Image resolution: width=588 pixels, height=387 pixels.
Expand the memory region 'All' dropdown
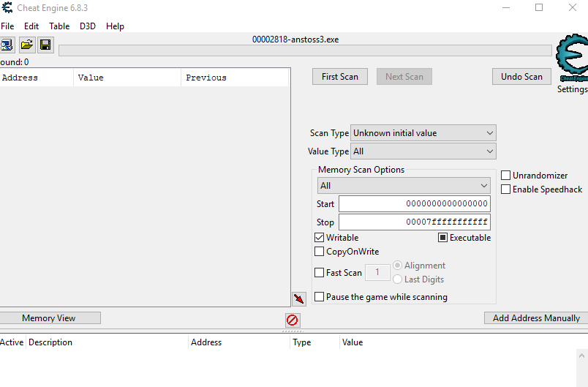(404, 186)
